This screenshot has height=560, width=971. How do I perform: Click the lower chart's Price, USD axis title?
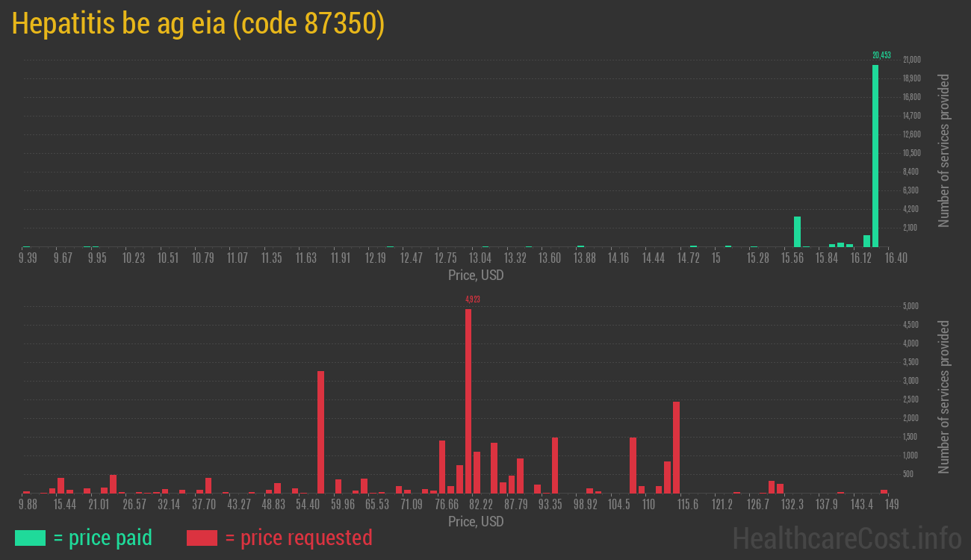(x=476, y=521)
